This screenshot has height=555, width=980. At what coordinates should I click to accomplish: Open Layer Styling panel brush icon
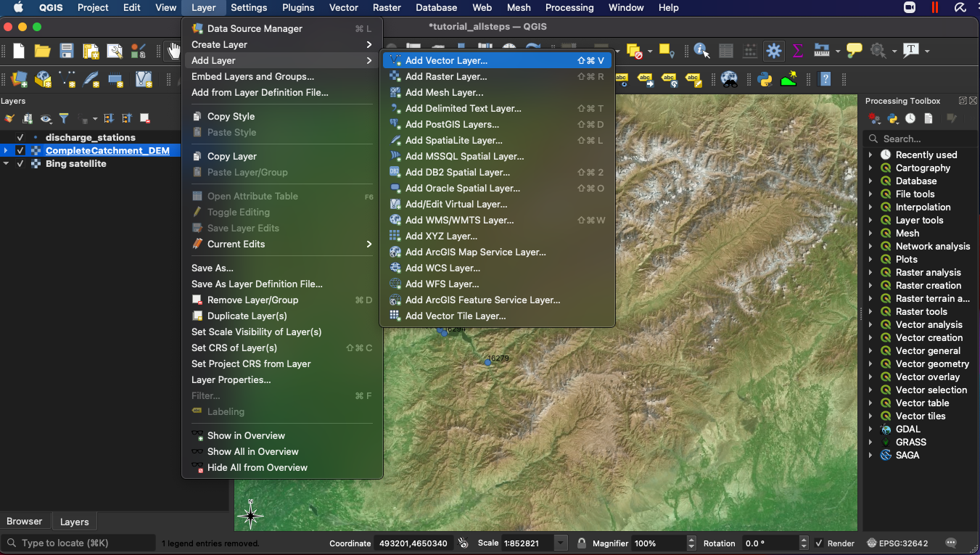pyautogui.click(x=9, y=118)
